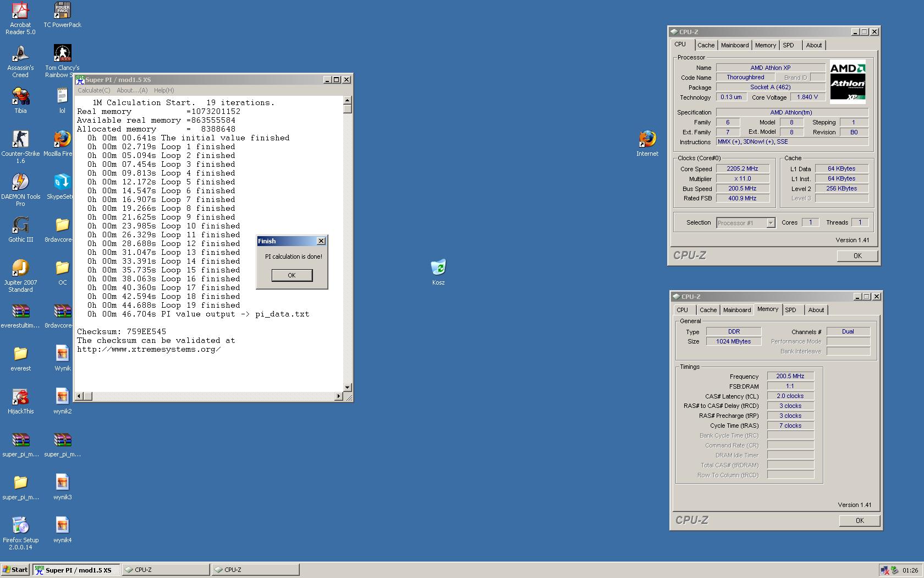
Task: Open the Calculate menu in Super PI
Action: coord(94,90)
